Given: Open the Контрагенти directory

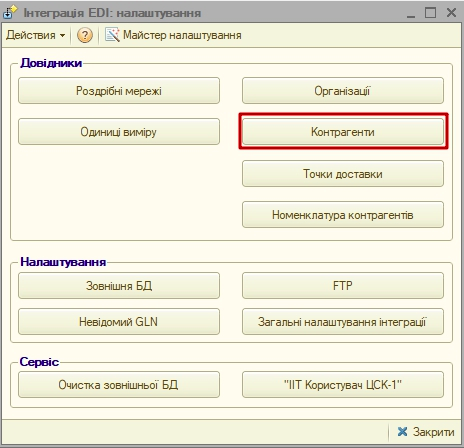Looking at the screenshot, I should click(x=343, y=132).
